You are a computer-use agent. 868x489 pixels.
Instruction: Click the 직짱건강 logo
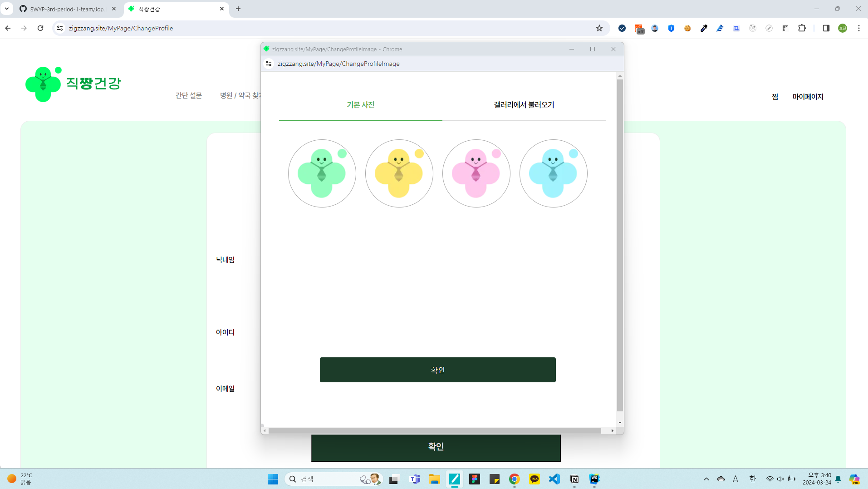click(x=74, y=84)
